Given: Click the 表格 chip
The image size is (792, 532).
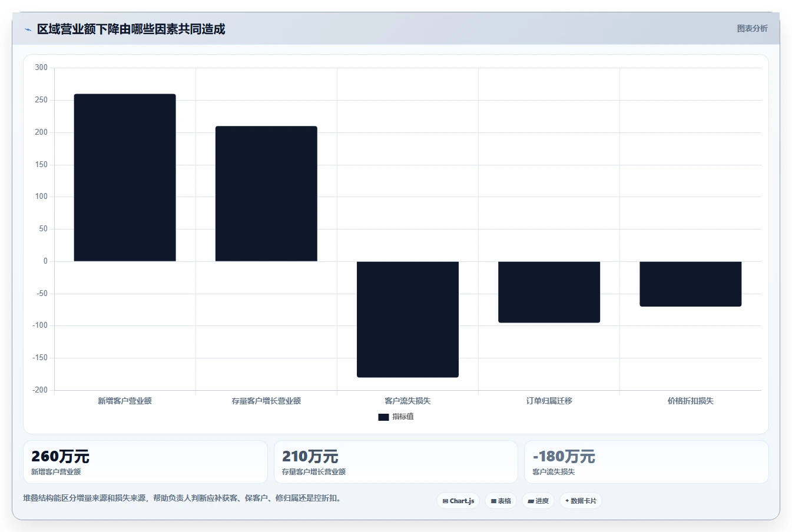Looking at the screenshot, I should 501,501.
